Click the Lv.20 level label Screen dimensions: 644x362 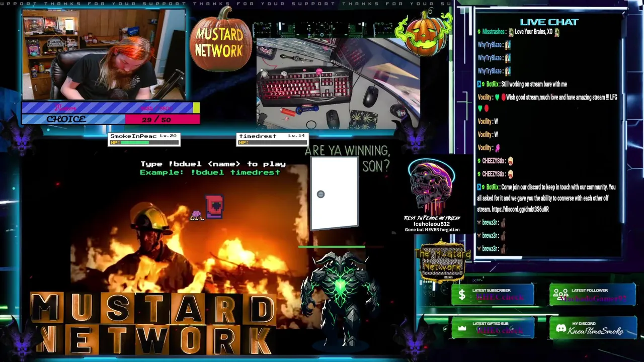click(168, 136)
